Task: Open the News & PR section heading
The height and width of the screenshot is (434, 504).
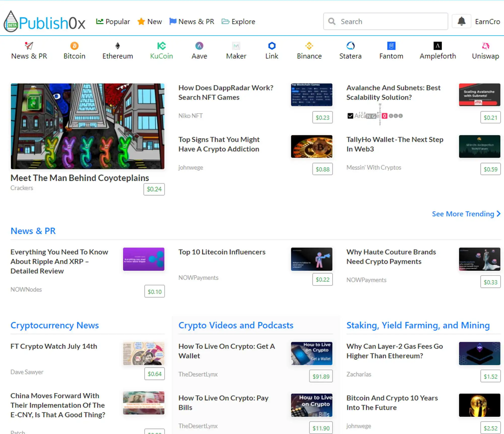Action: (33, 231)
